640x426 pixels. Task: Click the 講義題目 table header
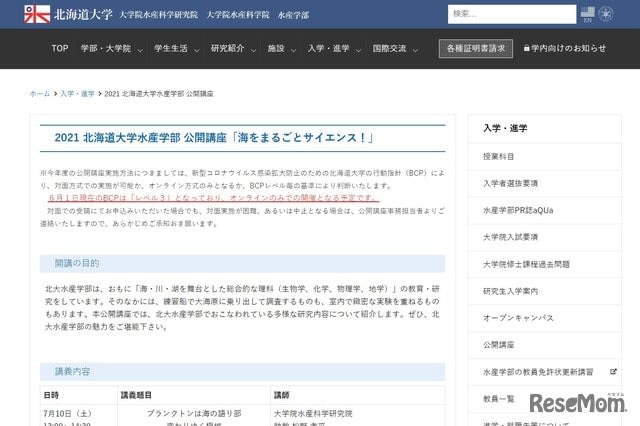pos(136,395)
